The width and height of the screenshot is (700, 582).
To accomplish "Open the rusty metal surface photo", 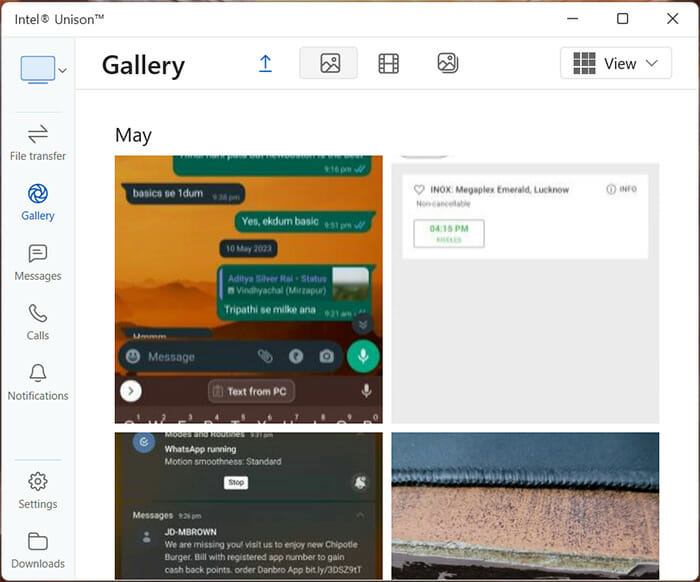I will coord(525,506).
